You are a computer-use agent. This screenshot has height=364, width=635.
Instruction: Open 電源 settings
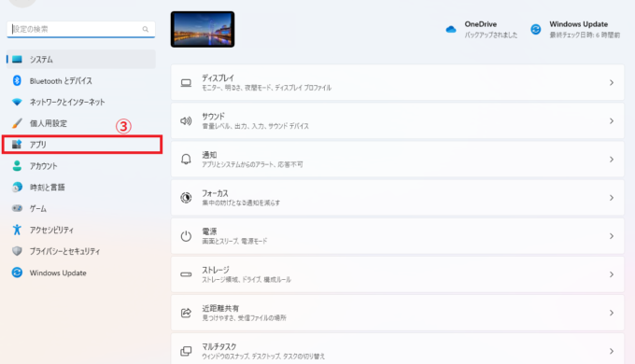[397, 236]
